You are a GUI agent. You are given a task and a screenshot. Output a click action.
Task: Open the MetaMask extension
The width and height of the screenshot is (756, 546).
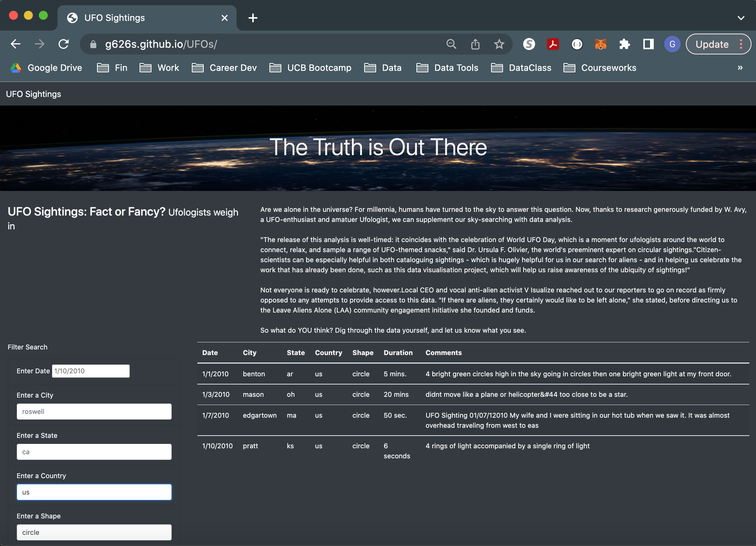point(600,44)
